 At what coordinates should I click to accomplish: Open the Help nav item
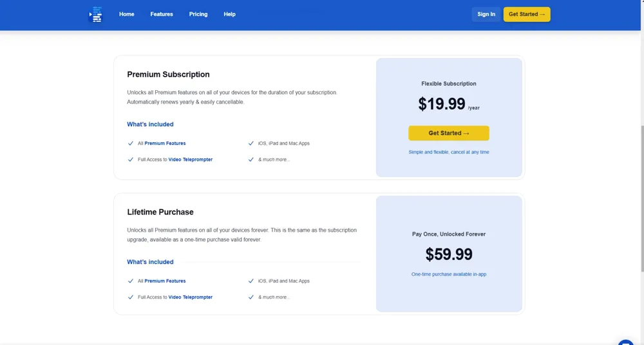point(229,14)
